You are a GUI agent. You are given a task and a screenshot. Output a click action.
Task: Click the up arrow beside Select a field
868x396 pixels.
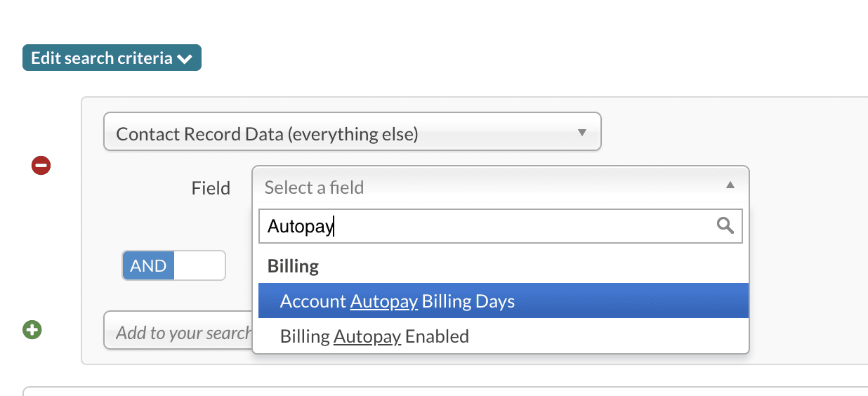[730, 185]
